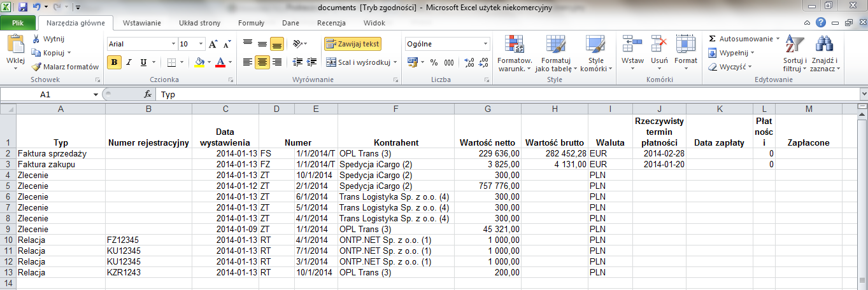Click Formatuj jako tabelę icon
Screen dimensions: 868x290
coord(555,44)
